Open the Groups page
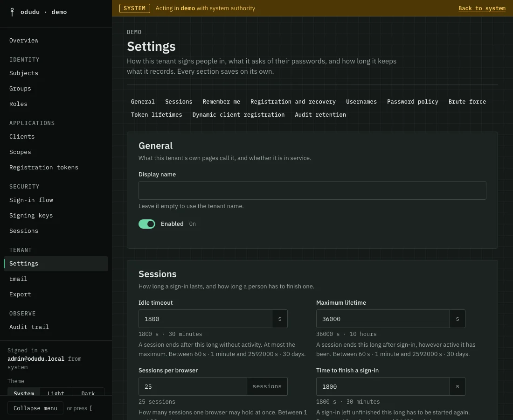Screen dimensions: 513x420 coord(20,88)
